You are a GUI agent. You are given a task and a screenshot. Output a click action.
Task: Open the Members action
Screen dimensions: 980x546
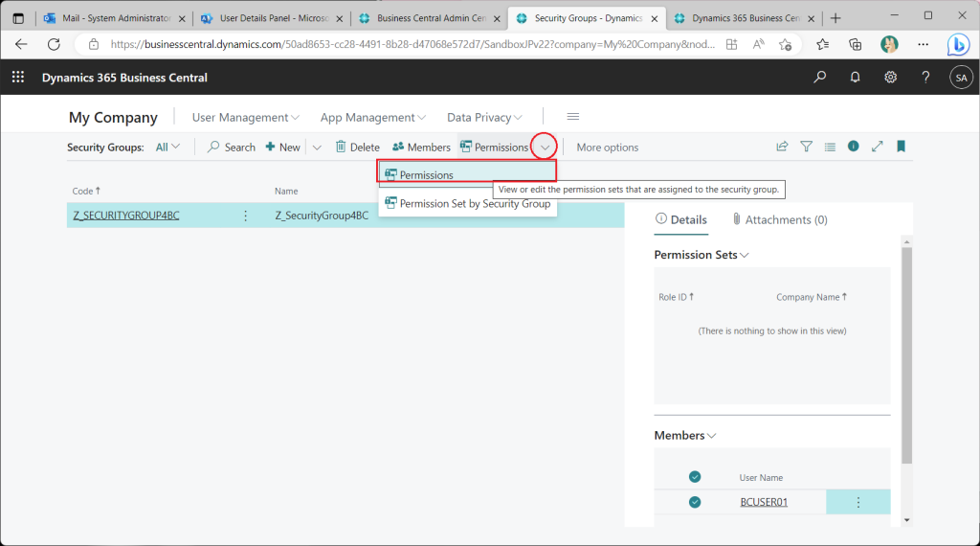point(421,147)
